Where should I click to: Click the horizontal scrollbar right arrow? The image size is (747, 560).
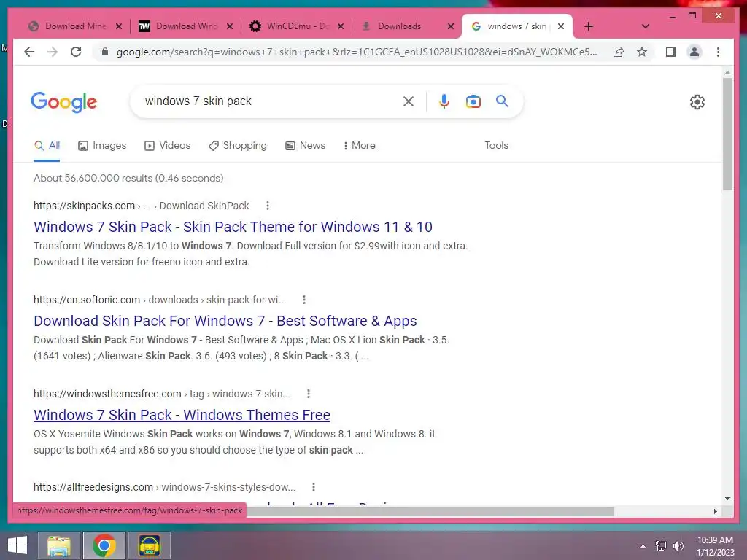[x=715, y=511]
